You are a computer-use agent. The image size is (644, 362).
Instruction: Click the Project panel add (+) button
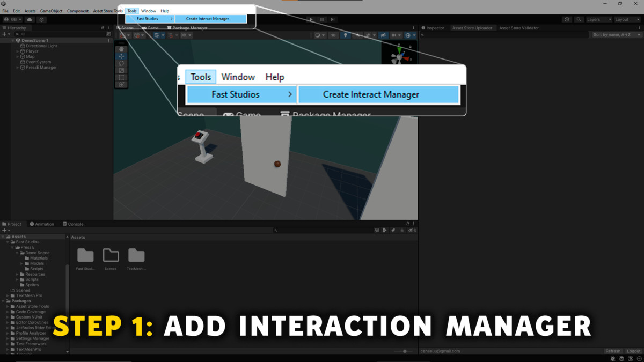(x=6, y=230)
